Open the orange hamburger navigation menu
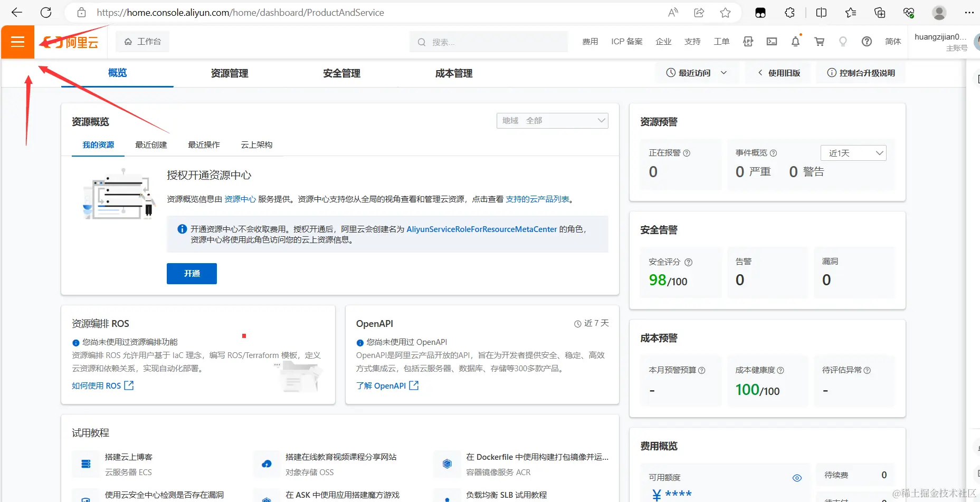Screen dimensions: 980x502 (x=18, y=42)
